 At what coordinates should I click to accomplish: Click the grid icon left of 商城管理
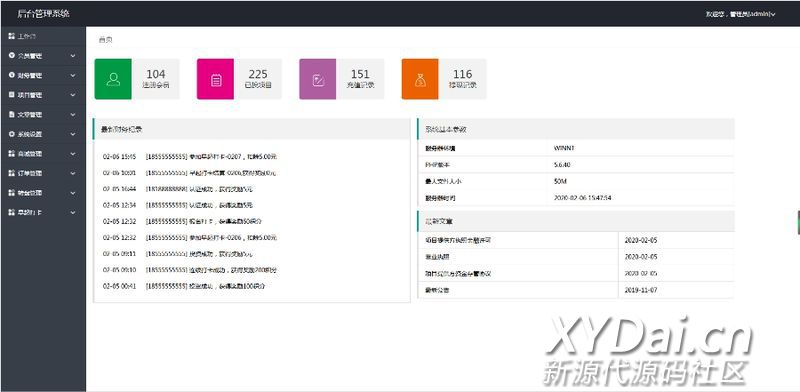coord(12,153)
